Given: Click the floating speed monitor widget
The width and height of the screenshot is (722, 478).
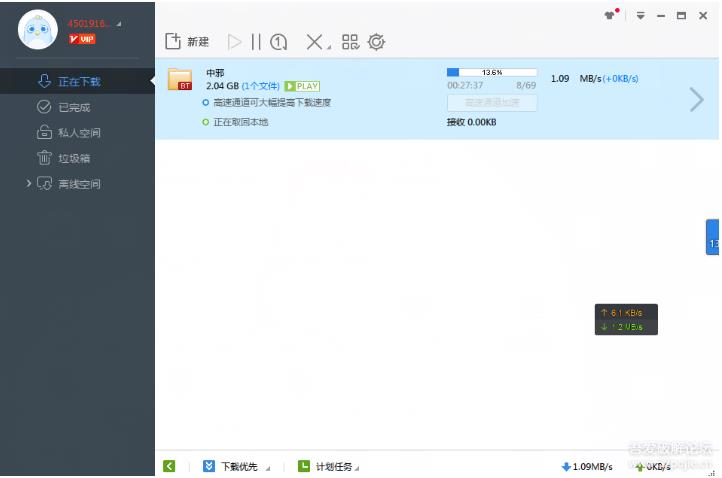Looking at the screenshot, I should 626,319.
